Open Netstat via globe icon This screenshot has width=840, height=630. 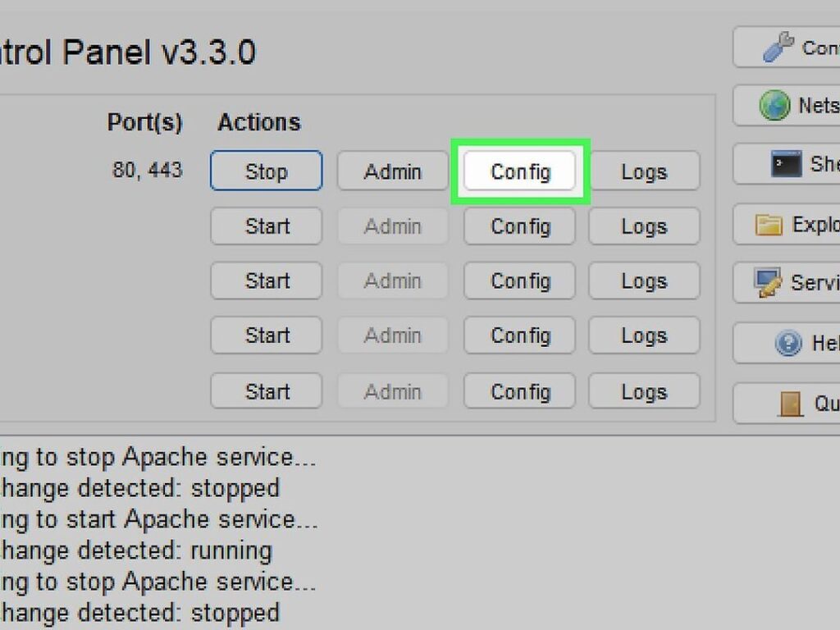click(774, 105)
